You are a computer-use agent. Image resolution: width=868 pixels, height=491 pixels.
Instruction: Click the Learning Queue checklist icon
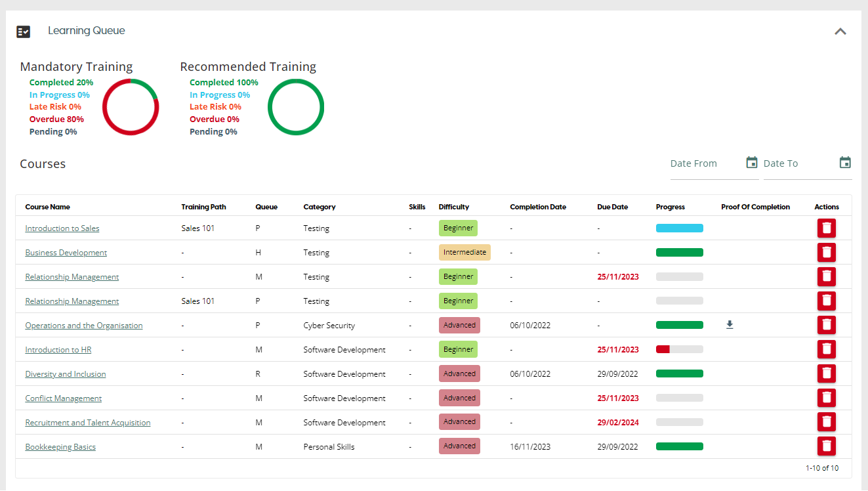24,32
